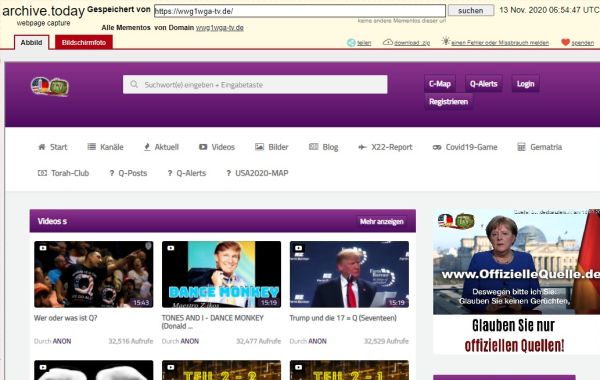This screenshot has height=380, width=600.
Task: Click title 'Trump und die 17 = Q (Seventeen)'
Action: (x=343, y=318)
